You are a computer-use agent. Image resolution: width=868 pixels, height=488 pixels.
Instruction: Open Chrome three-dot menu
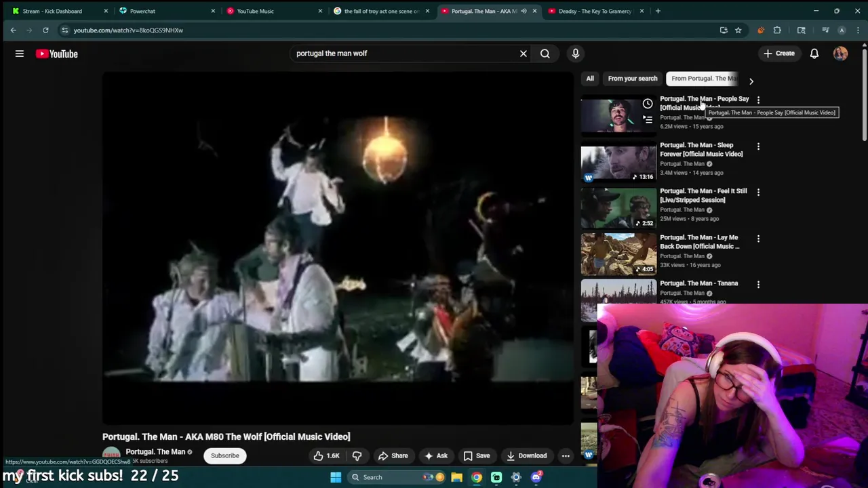pos(859,30)
